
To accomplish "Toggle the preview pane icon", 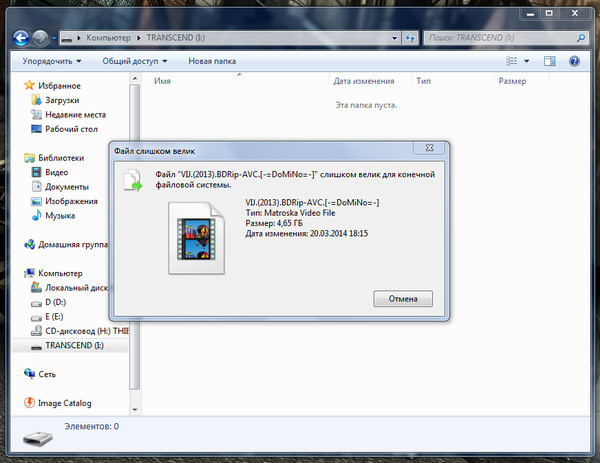I will tap(549, 61).
